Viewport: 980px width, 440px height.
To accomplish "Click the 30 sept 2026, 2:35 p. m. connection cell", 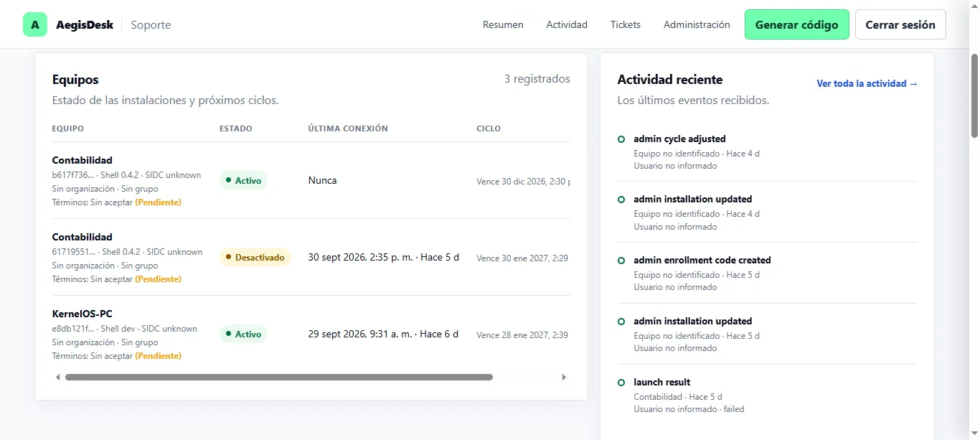I will (x=384, y=257).
